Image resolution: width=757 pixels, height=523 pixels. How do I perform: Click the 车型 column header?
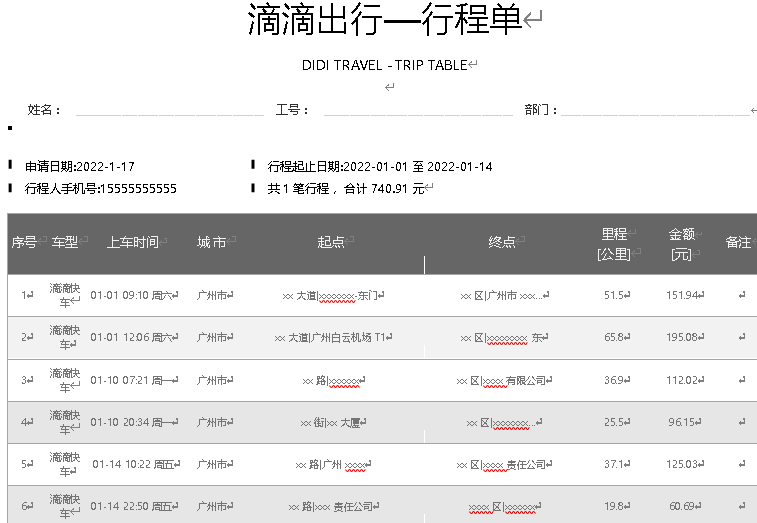65,242
